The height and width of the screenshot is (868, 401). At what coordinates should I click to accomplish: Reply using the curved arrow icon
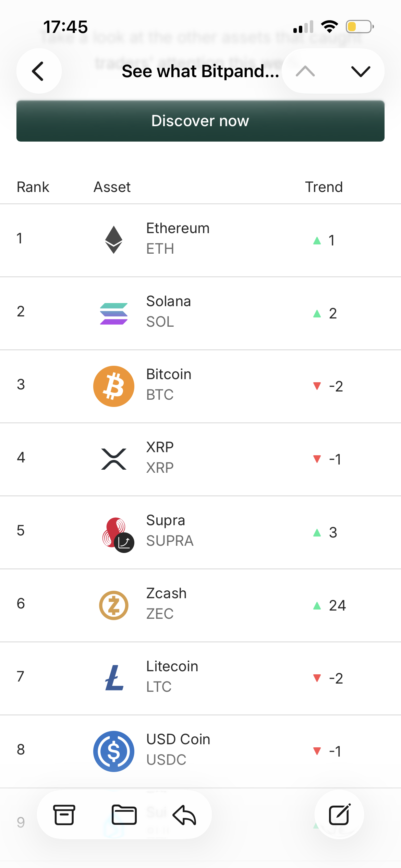[x=184, y=815]
